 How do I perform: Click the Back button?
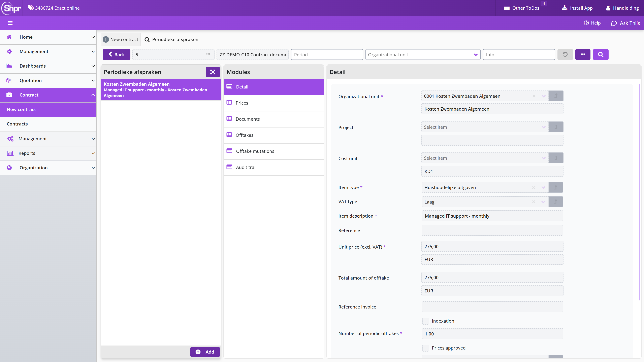(116, 55)
